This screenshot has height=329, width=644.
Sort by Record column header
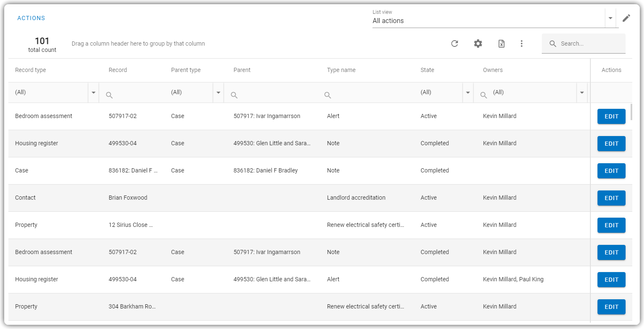118,70
